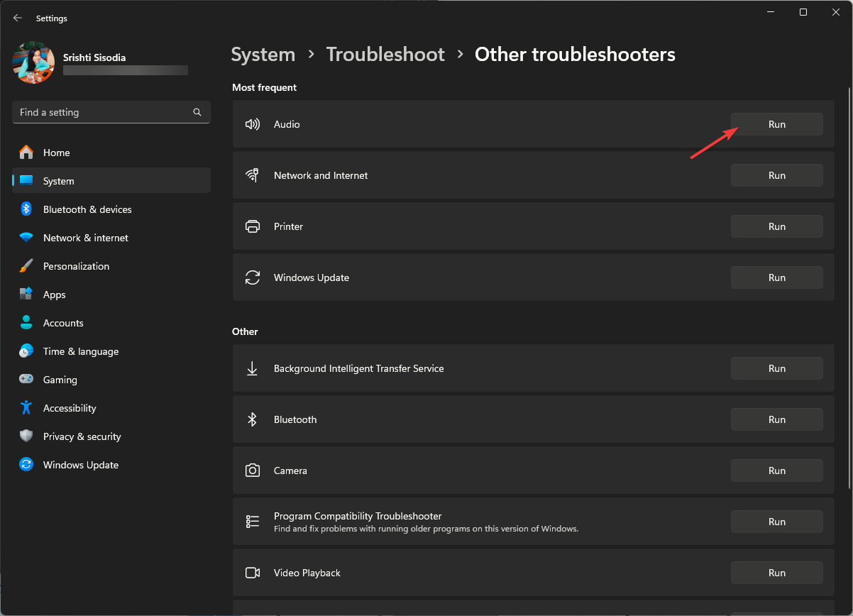This screenshot has height=616, width=853.
Task: Click the Personalization paintbrush icon
Action: (x=26, y=266)
